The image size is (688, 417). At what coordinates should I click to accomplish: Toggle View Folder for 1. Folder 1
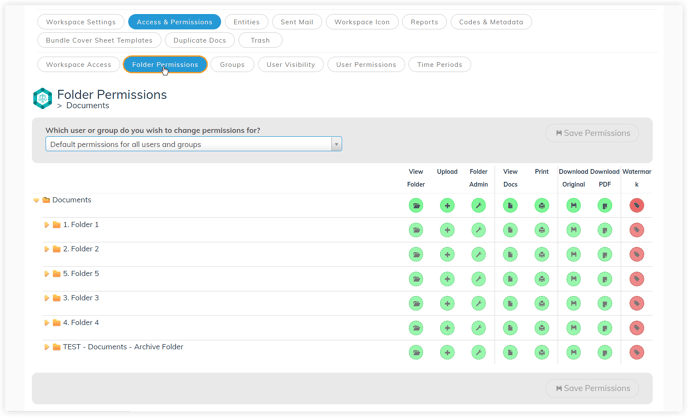click(416, 230)
